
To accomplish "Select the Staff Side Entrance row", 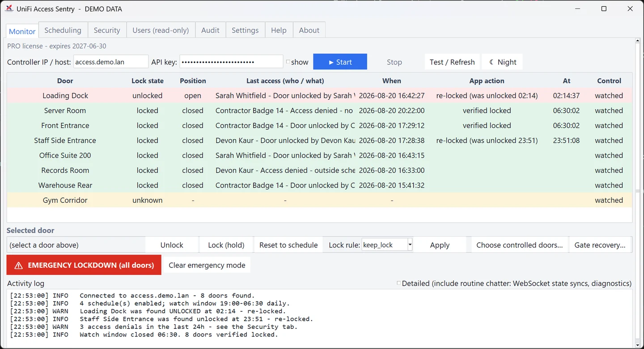I will click(x=319, y=140).
